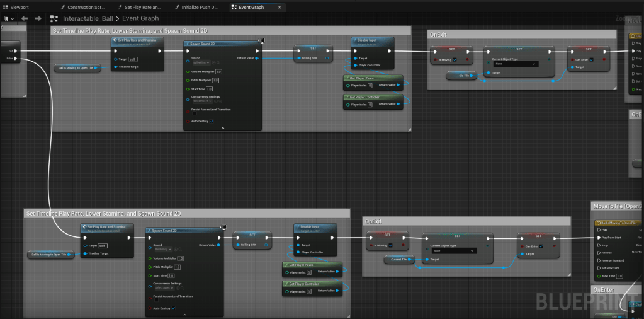Image resolution: width=644 pixels, height=319 pixels.
Task: Click the False output pin on the branch node
Action: point(16,59)
